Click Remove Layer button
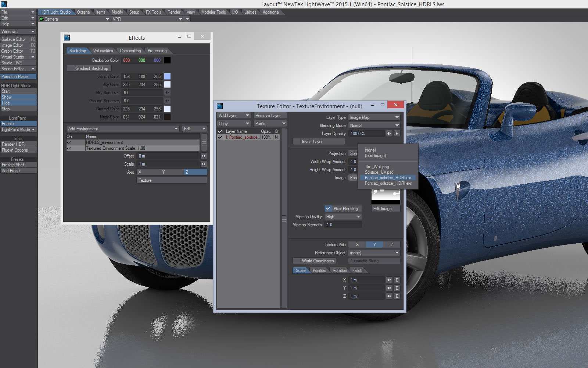Viewport: 588px width, 368px height. 270,116
